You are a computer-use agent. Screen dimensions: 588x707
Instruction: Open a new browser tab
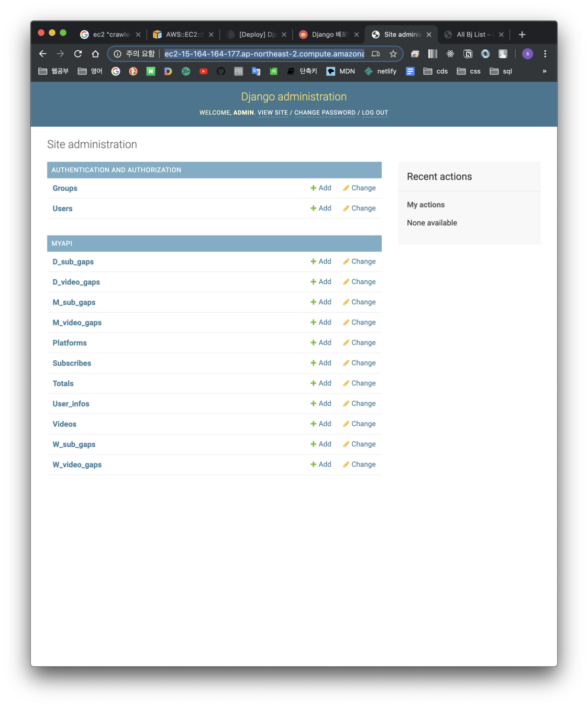point(522,35)
